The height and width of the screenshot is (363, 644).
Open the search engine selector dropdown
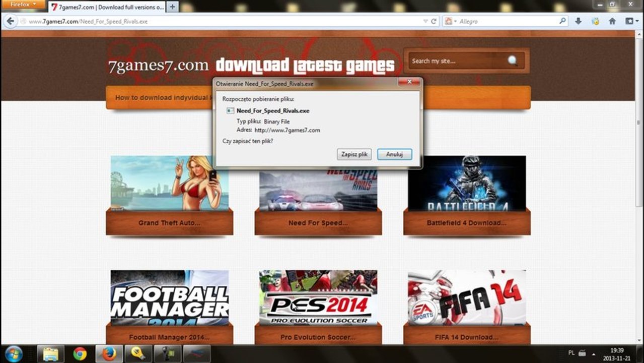[450, 21]
